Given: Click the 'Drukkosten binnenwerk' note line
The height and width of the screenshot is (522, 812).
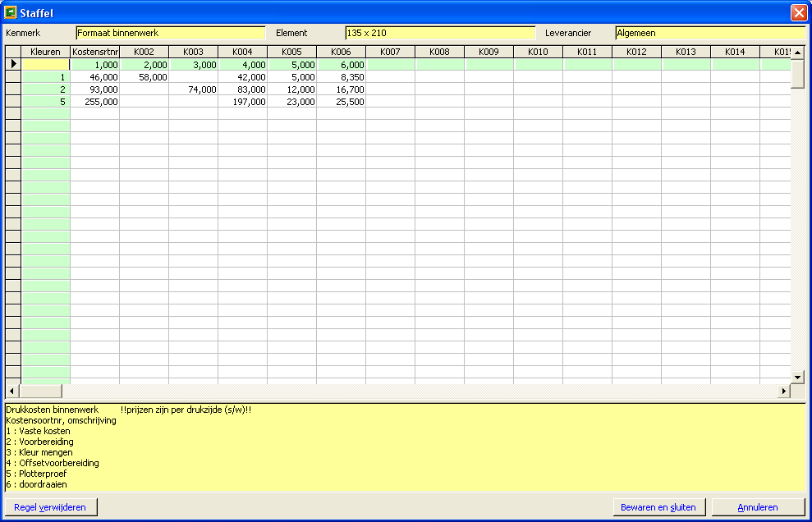Looking at the screenshot, I should point(53,410).
